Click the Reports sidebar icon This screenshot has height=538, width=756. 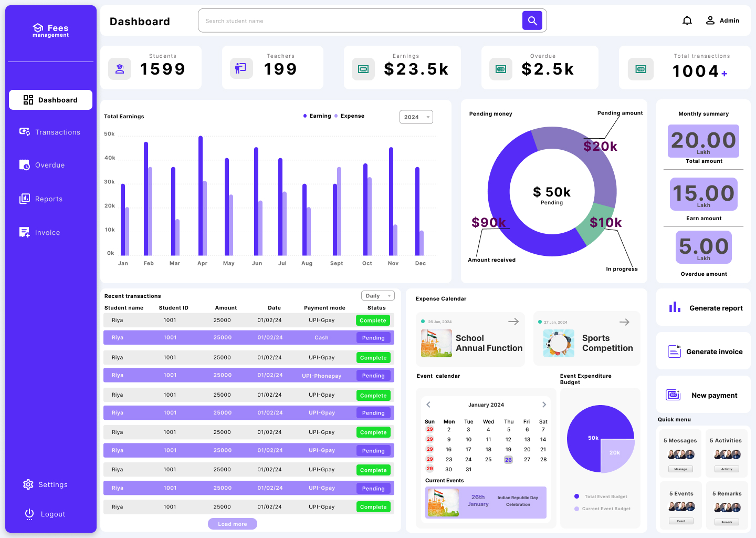tap(25, 199)
